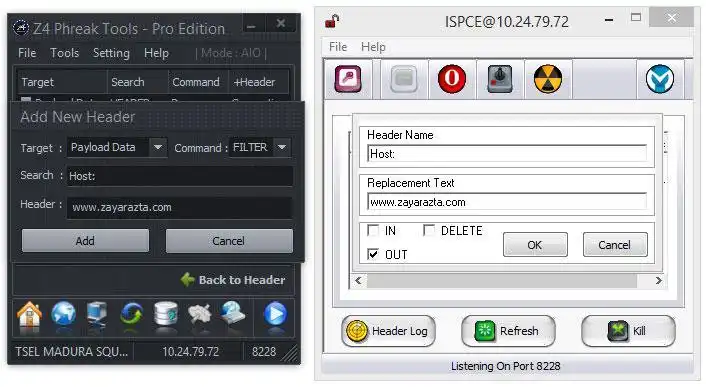Open the Tools menu in Z4
This screenshot has width=706, height=387.
pos(64,53)
